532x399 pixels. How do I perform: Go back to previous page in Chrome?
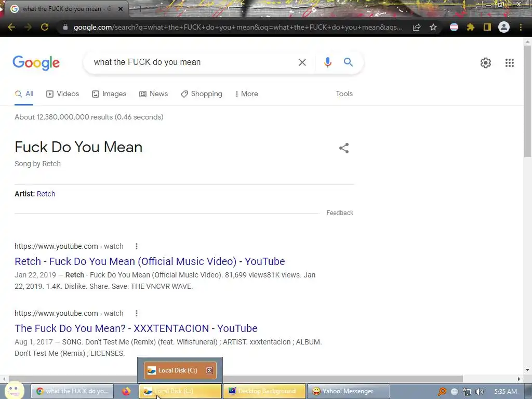tap(11, 27)
